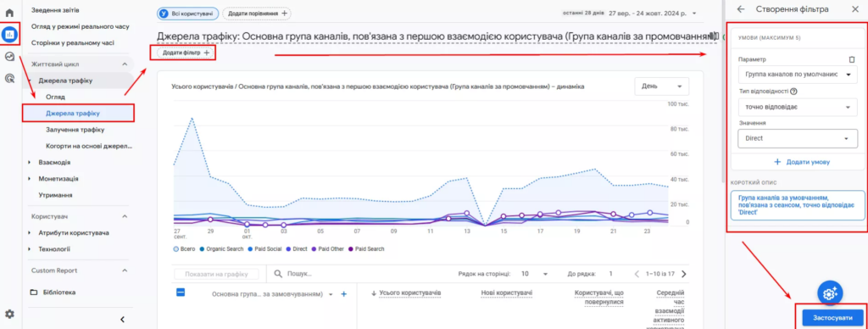Collapse the Користувач section
The height and width of the screenshot is (329, 868).
125,216
